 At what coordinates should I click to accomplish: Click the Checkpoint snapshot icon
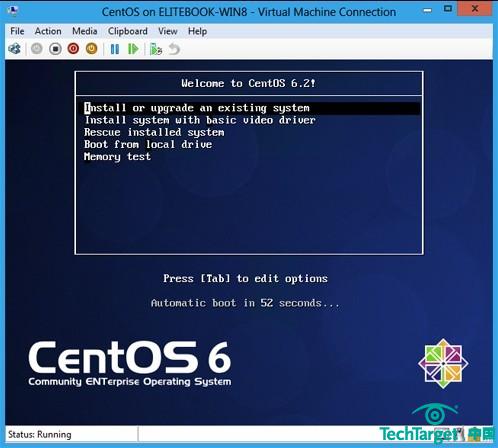pos(156,49)
